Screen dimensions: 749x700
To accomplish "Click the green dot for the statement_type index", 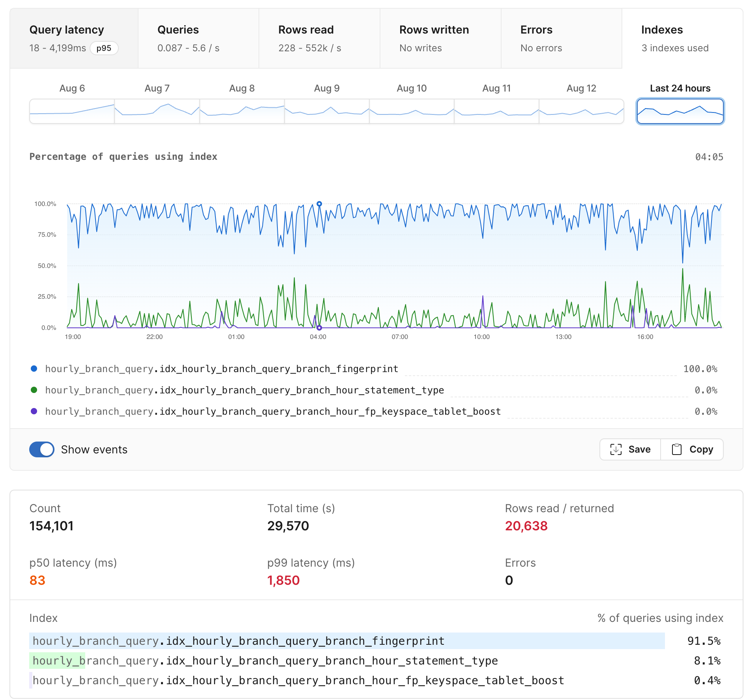I will tap(34, 390).
